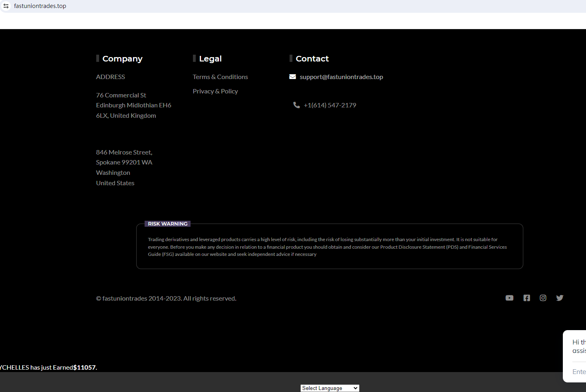Image resolution: width=586 pixels, height=392 pixels.
Task: Click the phone handset icon
Action: (296, 105)
